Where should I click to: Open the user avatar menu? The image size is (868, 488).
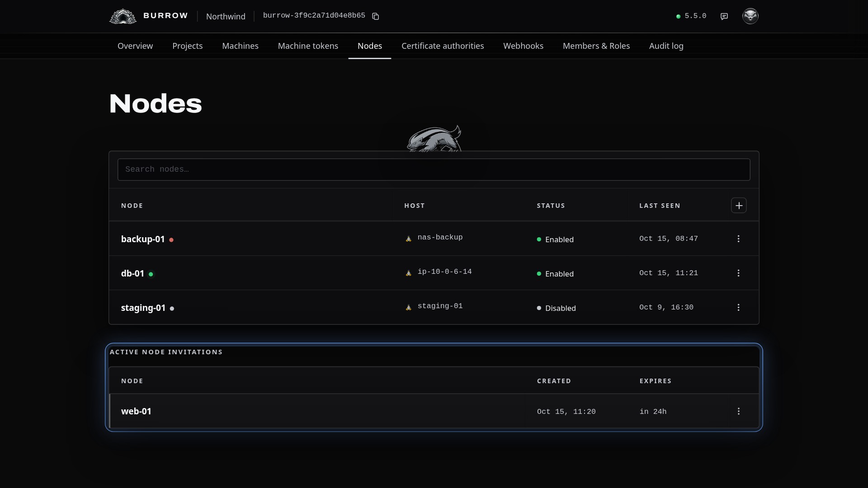pyautogui.click(x=750, y=16)
